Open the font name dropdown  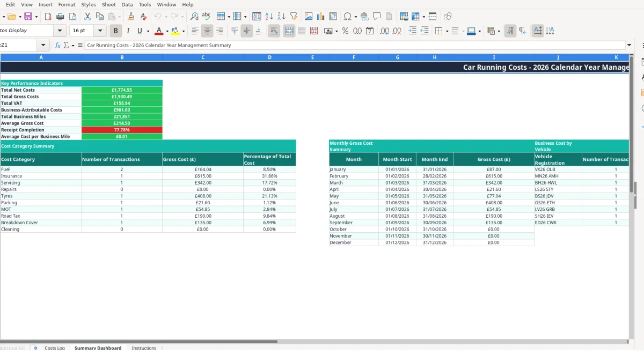[x=60, y=31]
